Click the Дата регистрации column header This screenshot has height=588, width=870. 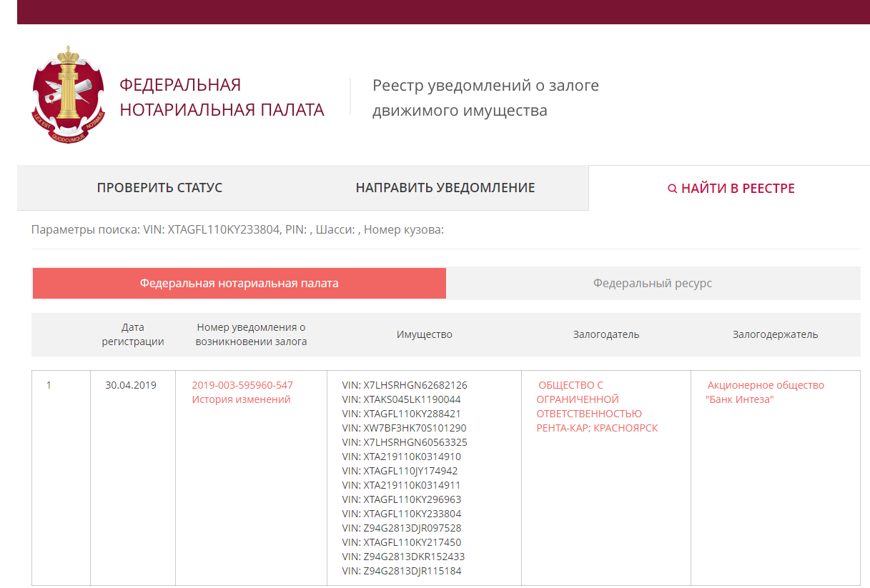[133, 334]
